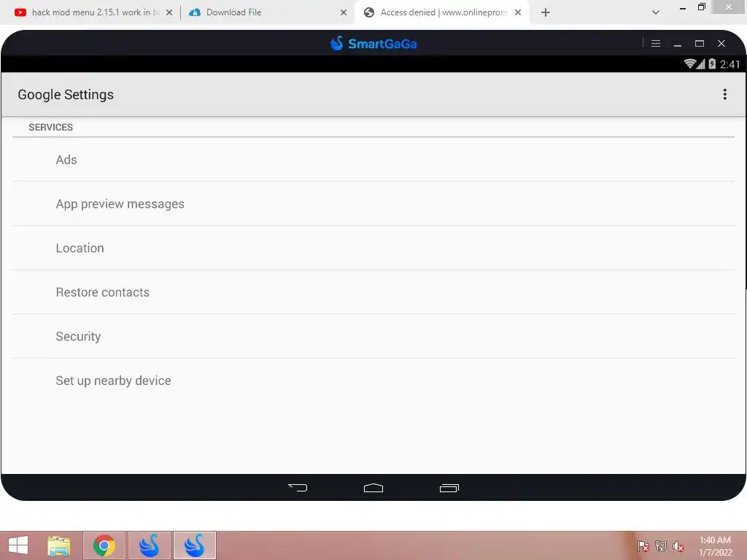This screenshot has height=560, width=747.
Task: Switch to the second SmartGaGa taskbar item
Action: pyautogui.click(x=194, y=545)
